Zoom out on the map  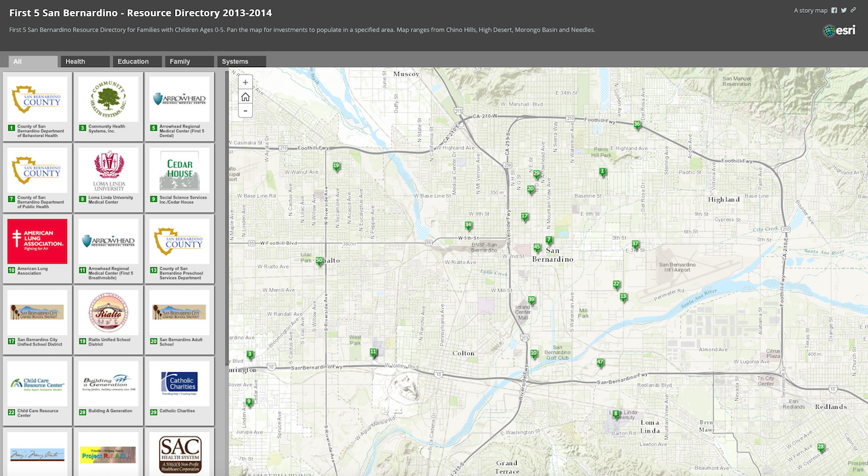tap(245, 111)
